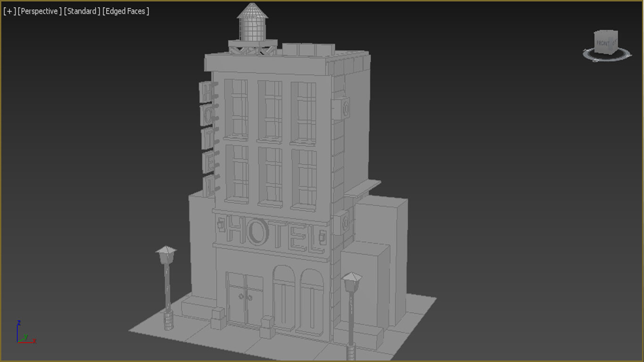Open the Perspective label to switch view type
This screenshot has height=362, width=644.
coord(39,11)
